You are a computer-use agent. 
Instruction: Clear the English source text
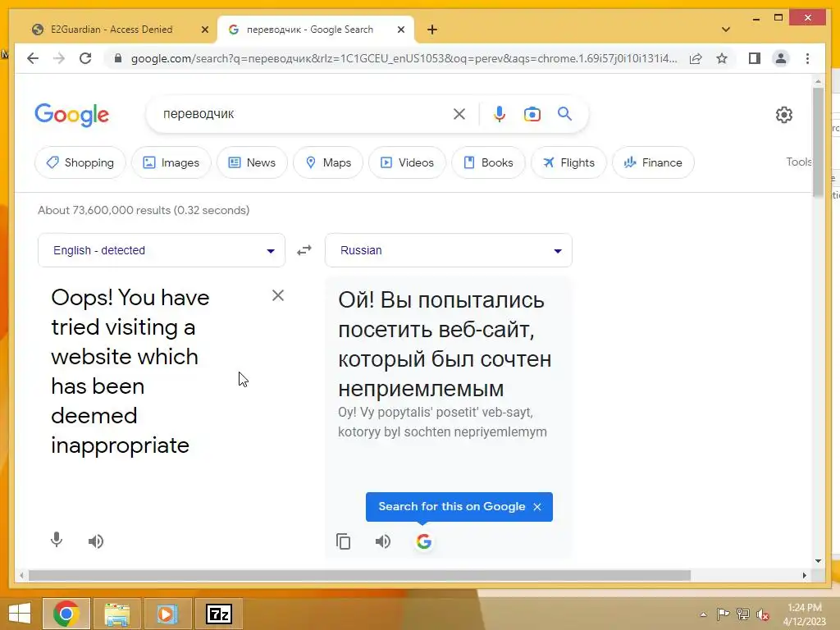(277, 295)
